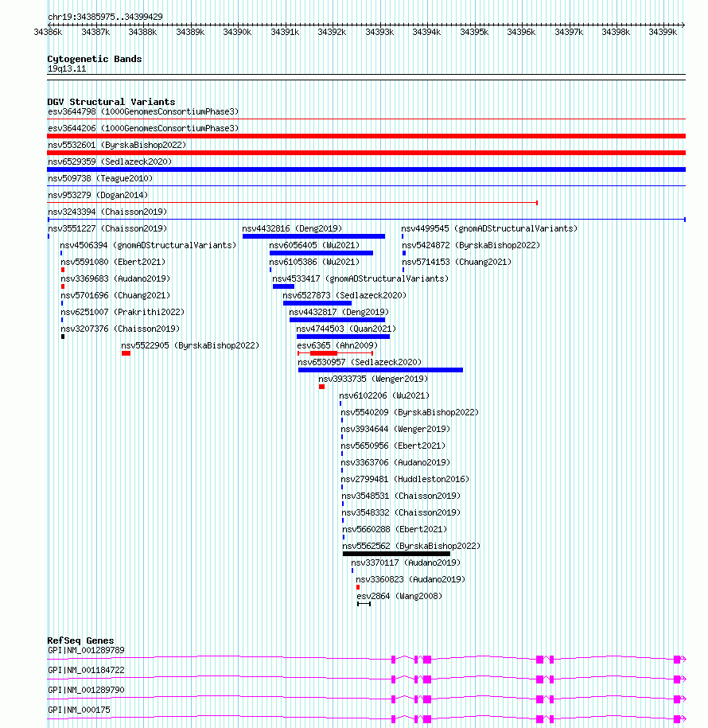The height and width of the screenshot is (728, 708).
Task: Click the nsv4744503 (Quan2021) blue bar
Action: (344, 337)
